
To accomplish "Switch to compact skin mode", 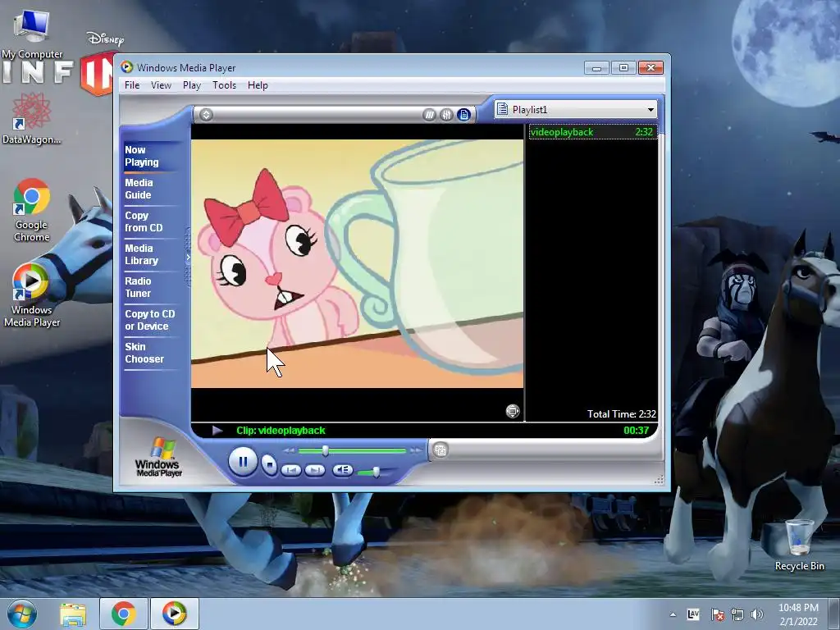I will coord(441,450).
